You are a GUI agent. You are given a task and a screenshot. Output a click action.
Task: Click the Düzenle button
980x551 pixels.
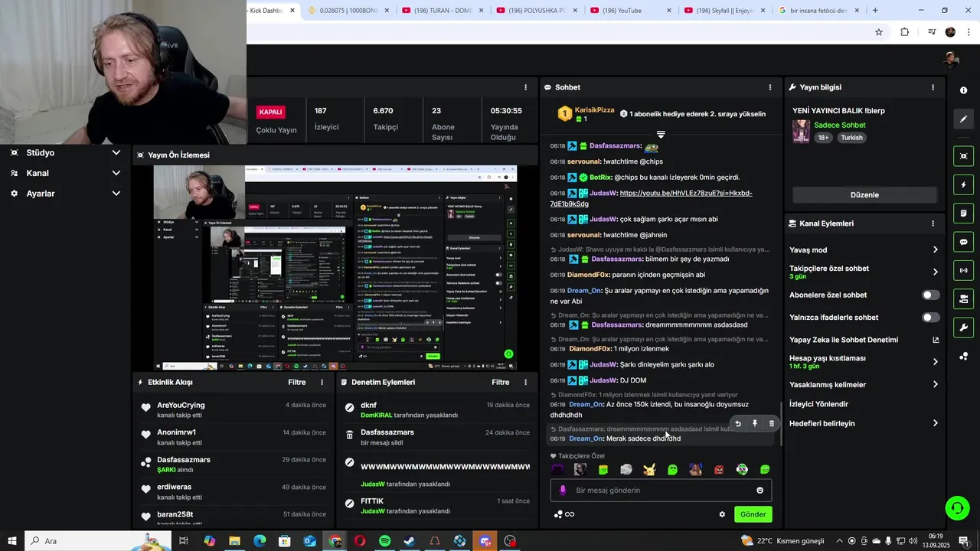click(864, 195)
